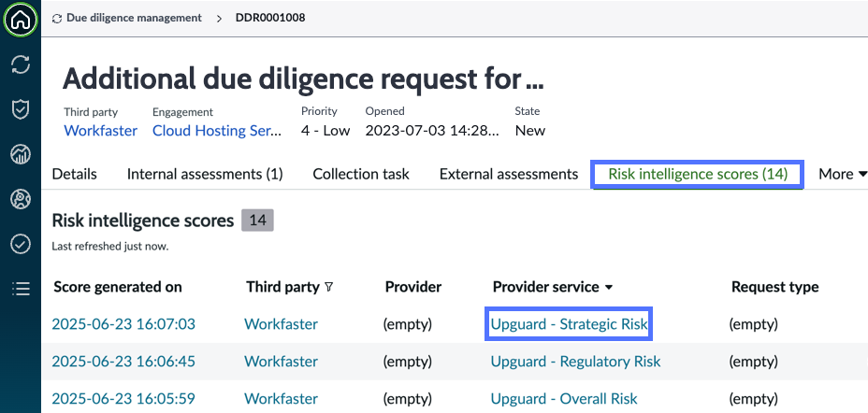Click Provider (empty) cell in Strategic Risk row
The height and width of the screenshot is (413, 868).
click(x=408, y=323)
